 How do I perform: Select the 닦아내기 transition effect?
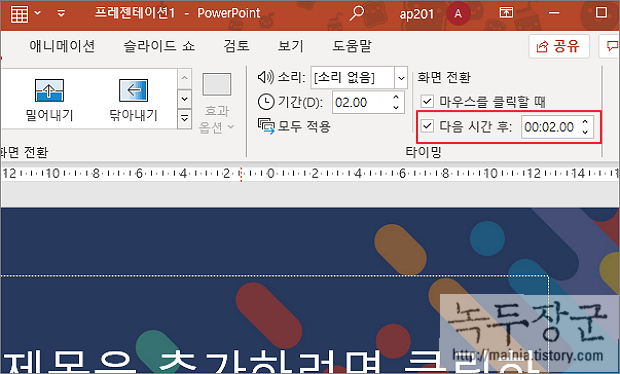[x=134, y=100]
